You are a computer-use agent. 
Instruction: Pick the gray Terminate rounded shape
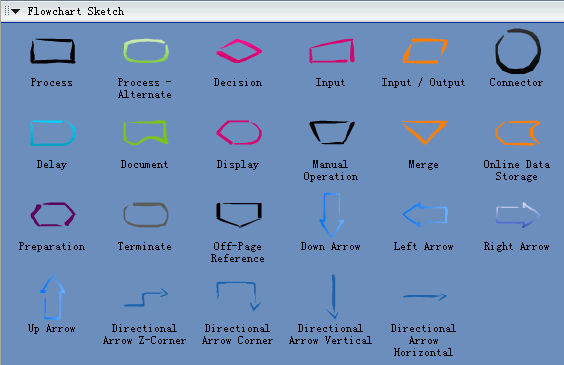point(146,215)
